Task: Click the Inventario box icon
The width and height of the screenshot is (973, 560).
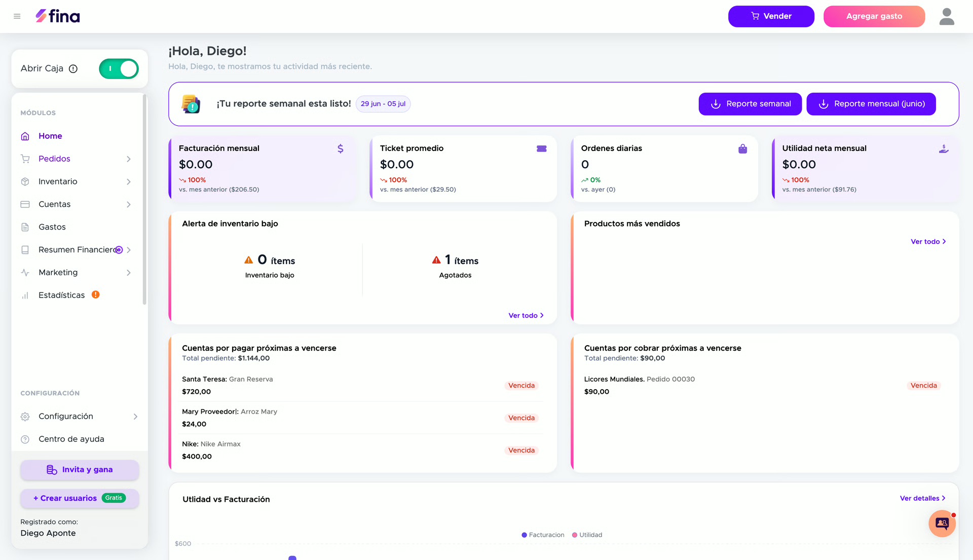Action: tap(25, 182)
